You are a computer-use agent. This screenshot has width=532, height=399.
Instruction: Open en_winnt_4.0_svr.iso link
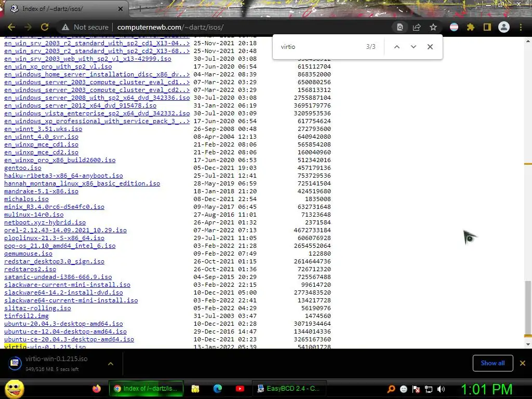point(41,137)
